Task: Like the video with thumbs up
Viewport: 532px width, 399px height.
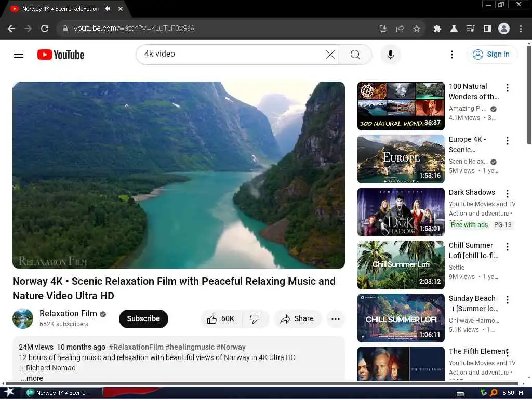Action: tap(221, 318)
